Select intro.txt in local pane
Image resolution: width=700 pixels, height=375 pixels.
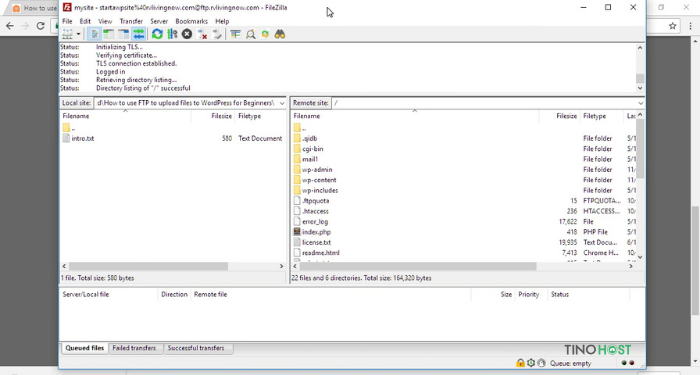pyautogui.click(x=83, y=138)
